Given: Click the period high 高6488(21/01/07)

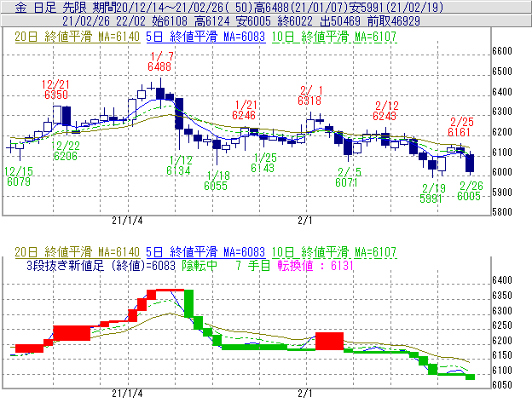Looking at the screenshot, I should (303, 7).
